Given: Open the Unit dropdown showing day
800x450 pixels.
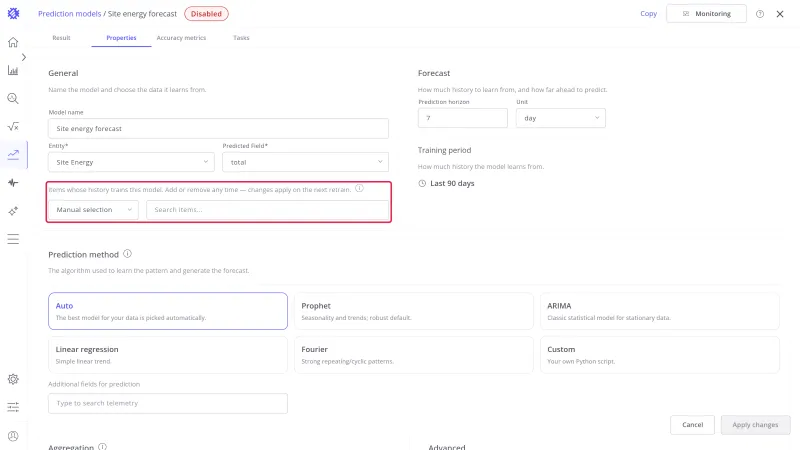Looking at the screenshot, I should tap(561, 118).
